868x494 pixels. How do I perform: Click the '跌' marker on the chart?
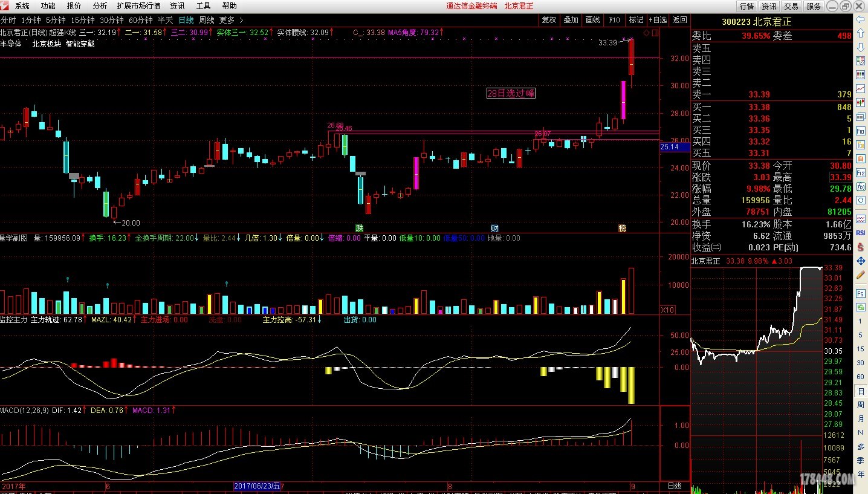tap(360, 228)
